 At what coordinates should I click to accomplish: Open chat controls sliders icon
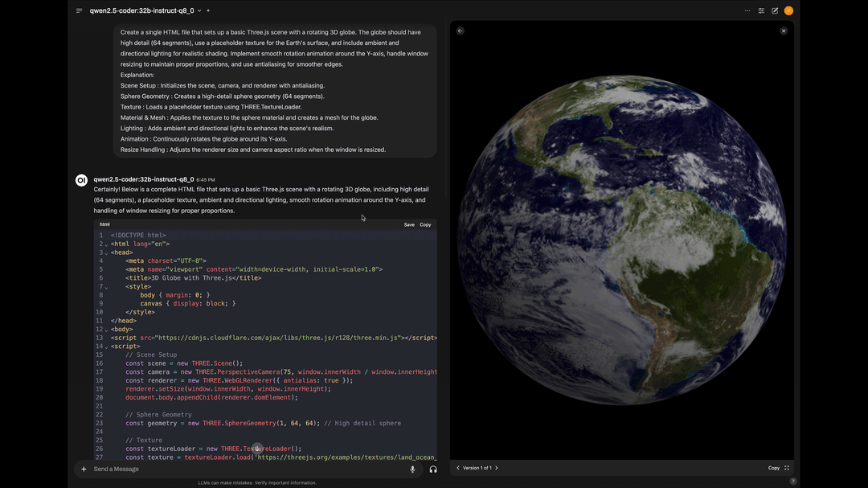761,10
